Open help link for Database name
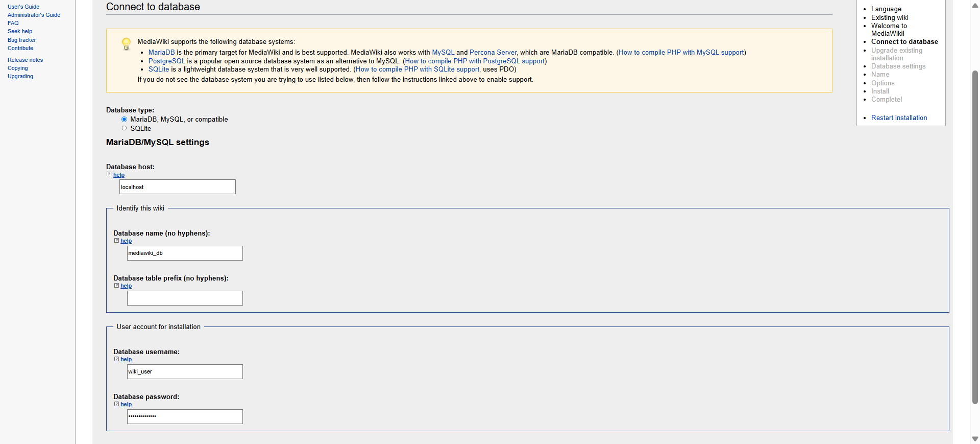The width and height of the screenshot is (980, 444). [x=126, y=241]
